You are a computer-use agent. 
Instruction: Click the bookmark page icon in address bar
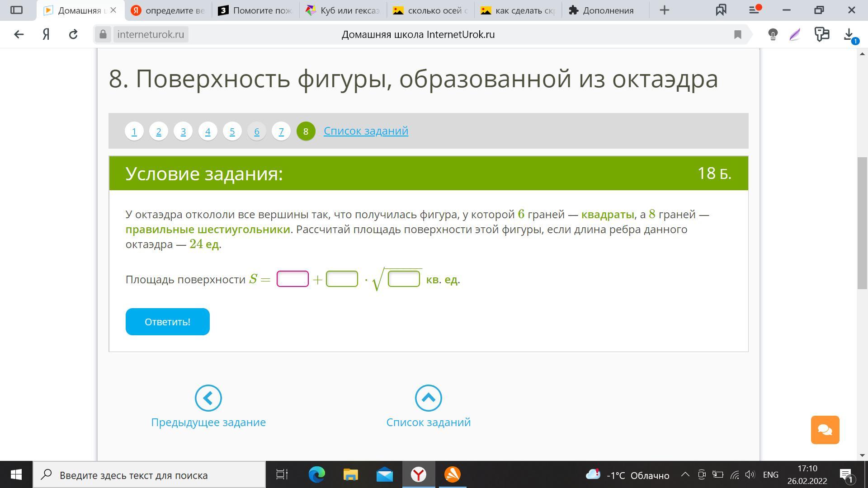coord(737,34)
